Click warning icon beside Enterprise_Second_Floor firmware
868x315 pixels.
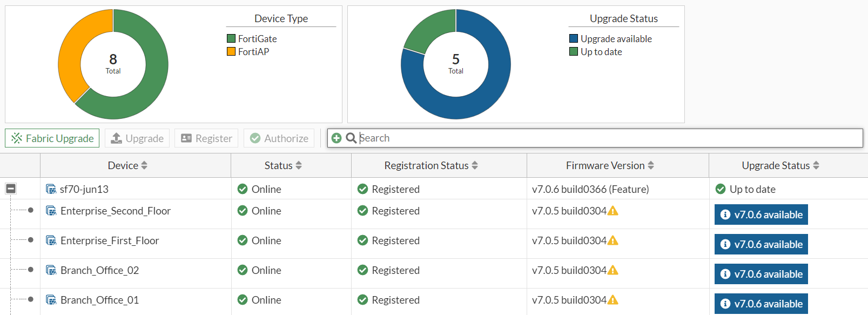click(613, 211)
